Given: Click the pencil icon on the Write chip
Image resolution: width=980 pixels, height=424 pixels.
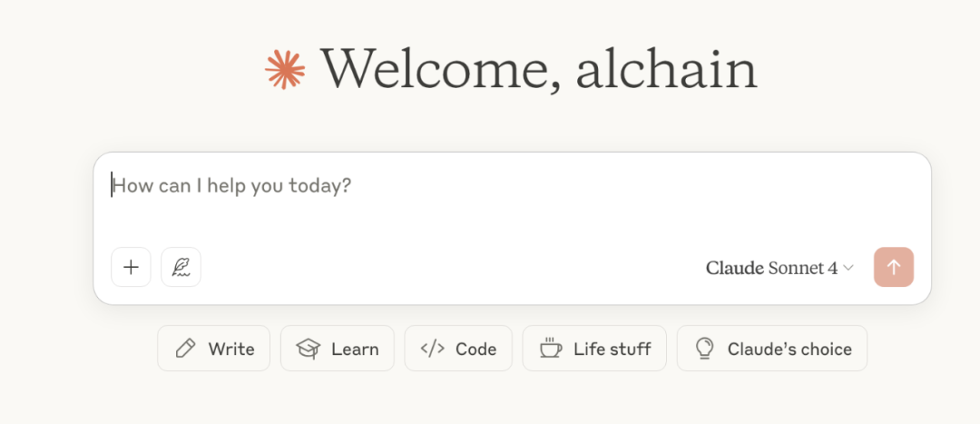Looking at the screenshot, I should click(186, 349).
